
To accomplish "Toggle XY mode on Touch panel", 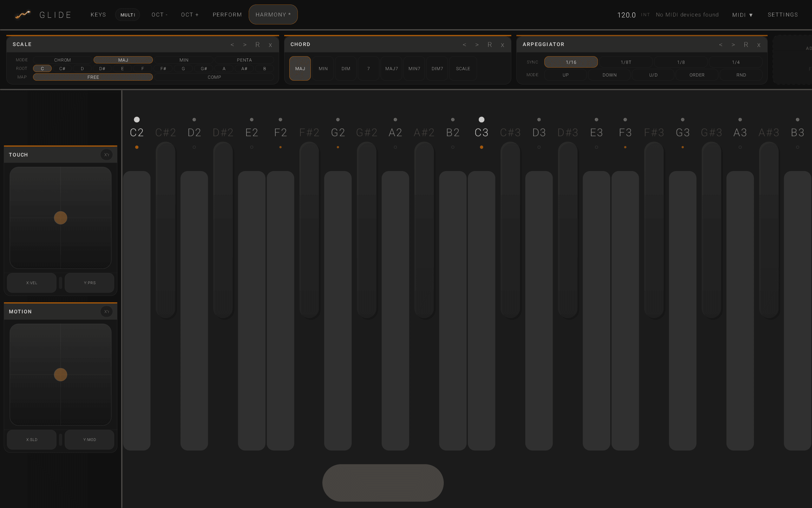I will point(107,155).
